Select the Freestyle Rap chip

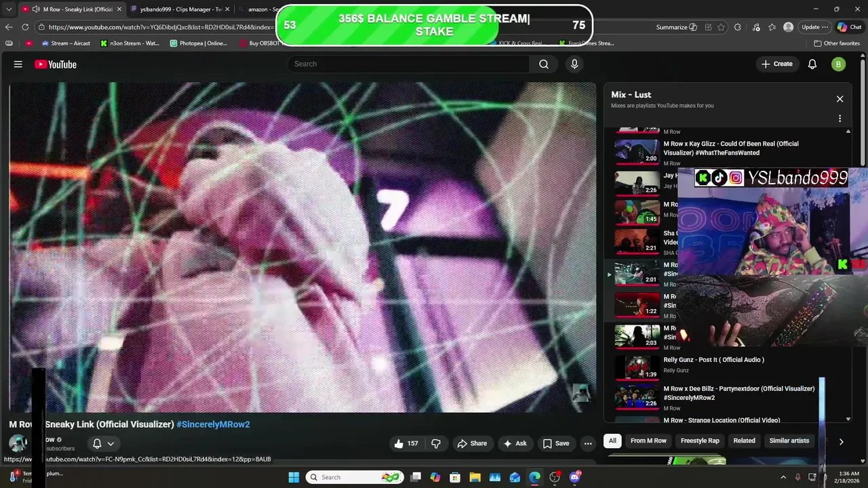point(700,441)
